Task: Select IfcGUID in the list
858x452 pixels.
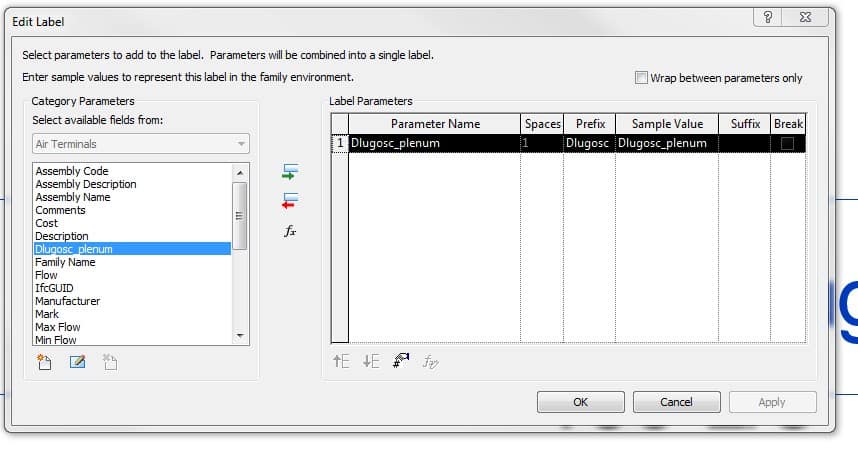Action: pos(131,288)
